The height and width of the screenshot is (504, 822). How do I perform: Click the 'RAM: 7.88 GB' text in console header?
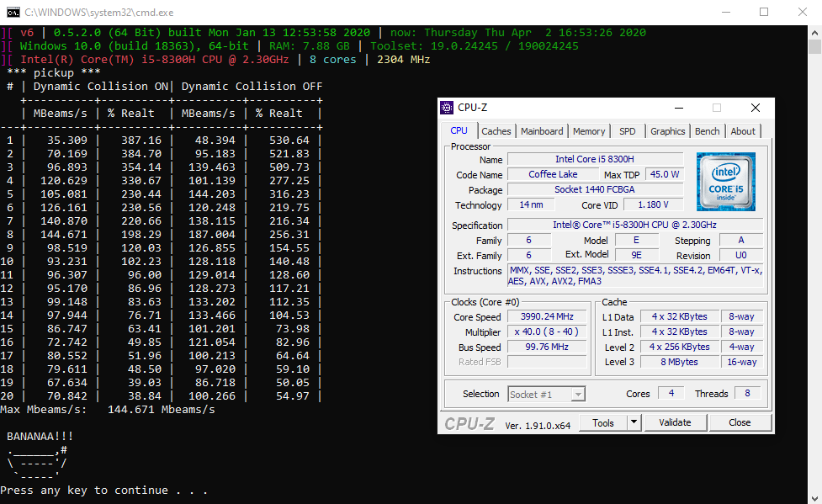310,46
